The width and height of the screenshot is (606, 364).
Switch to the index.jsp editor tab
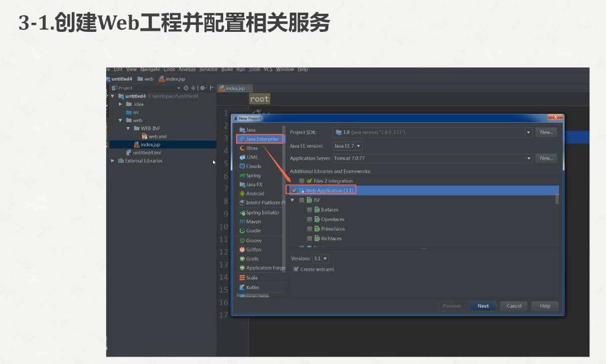tap(235, 88)
